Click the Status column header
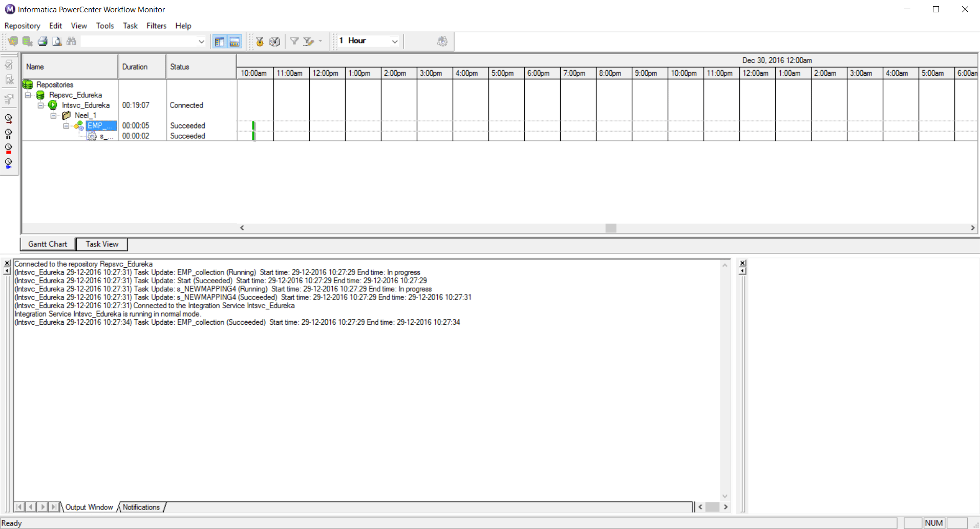Screen dimensions: 980x529 [201, 67]
